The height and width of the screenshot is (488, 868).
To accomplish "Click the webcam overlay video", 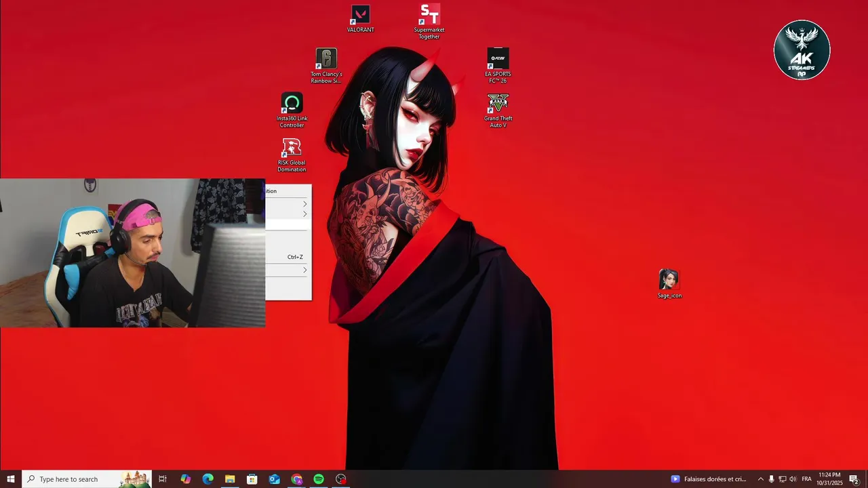I will [132, 253].
